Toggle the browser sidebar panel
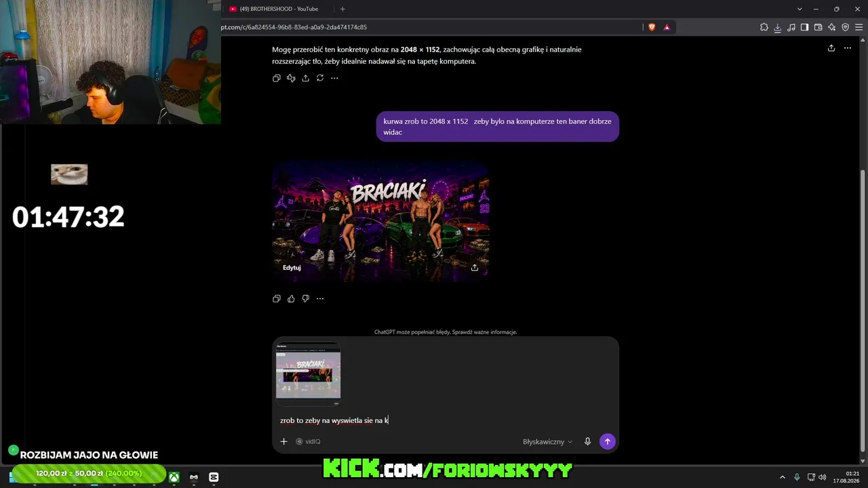 point(804,27)
